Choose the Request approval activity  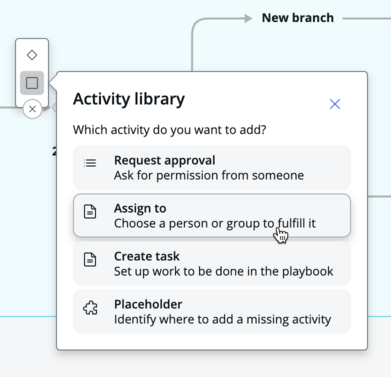click(x=212, y=168)
